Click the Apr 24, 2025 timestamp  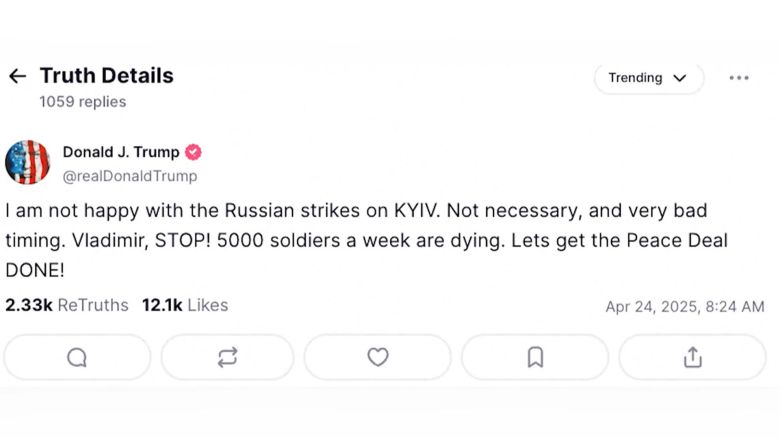tap(685, 307)
